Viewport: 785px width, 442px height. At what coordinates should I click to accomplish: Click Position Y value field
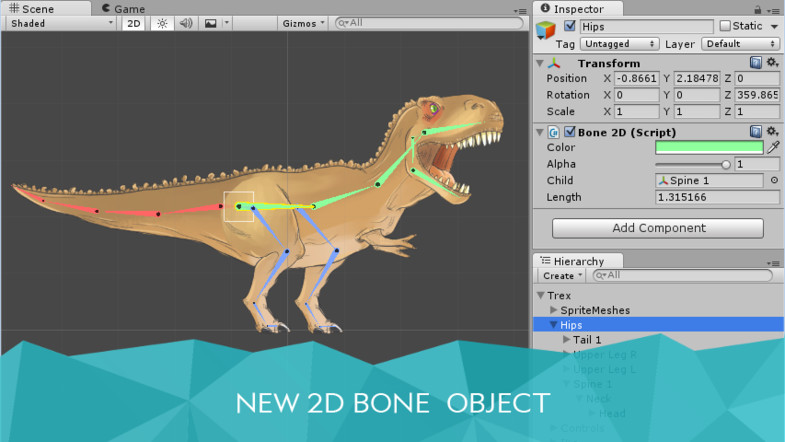tap(697, 79)
